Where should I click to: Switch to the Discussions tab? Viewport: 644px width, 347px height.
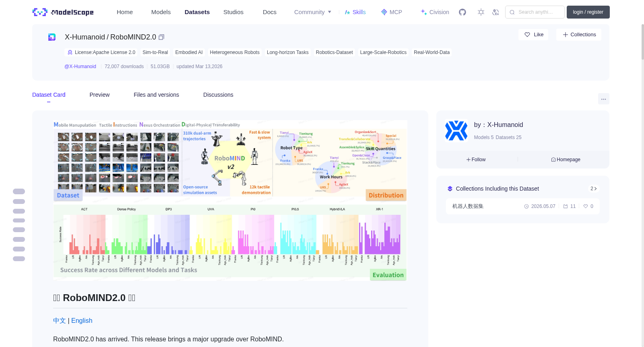tap(218, 95)
